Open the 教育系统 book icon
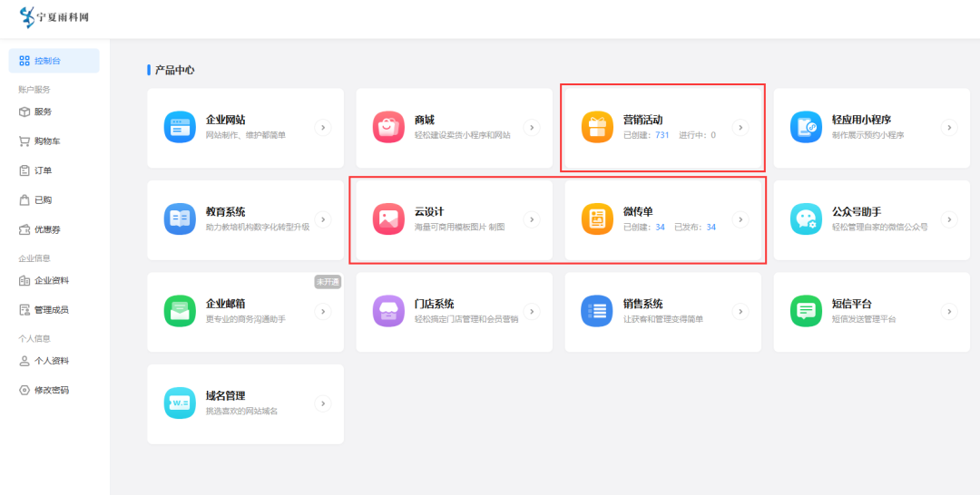Image resolution: width=980 pixels, height=495 pixels. coord(180,219)
